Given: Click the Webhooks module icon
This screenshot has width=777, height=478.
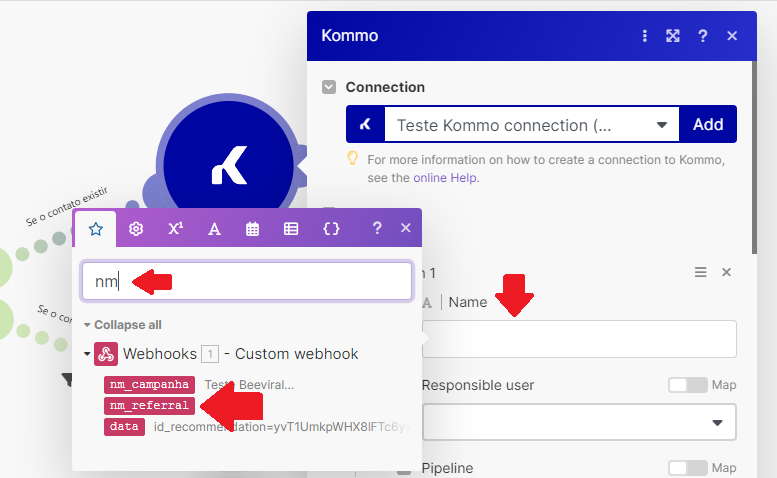Looking at the screenshot, I should point(106,354).
